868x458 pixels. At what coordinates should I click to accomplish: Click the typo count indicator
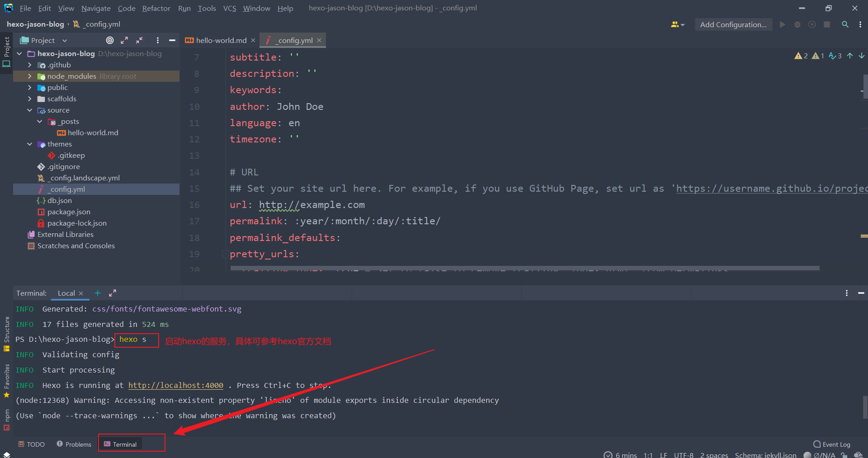(x=835, y=56)
